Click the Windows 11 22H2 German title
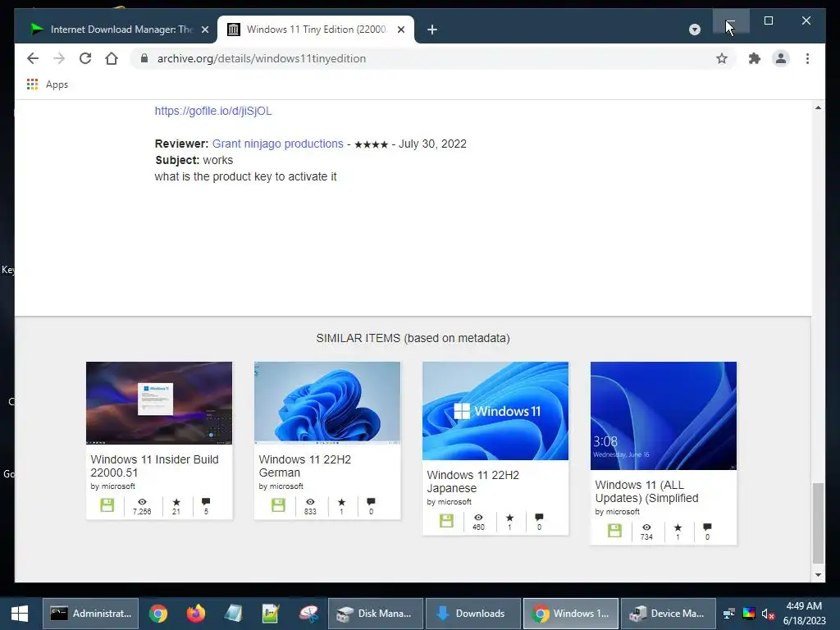The width and height of the screenshot is (840, 630). click(305, 466)
